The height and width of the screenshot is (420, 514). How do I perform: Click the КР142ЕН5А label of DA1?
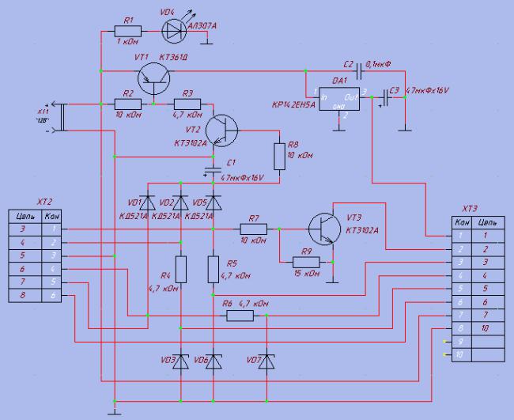point(293,105)
